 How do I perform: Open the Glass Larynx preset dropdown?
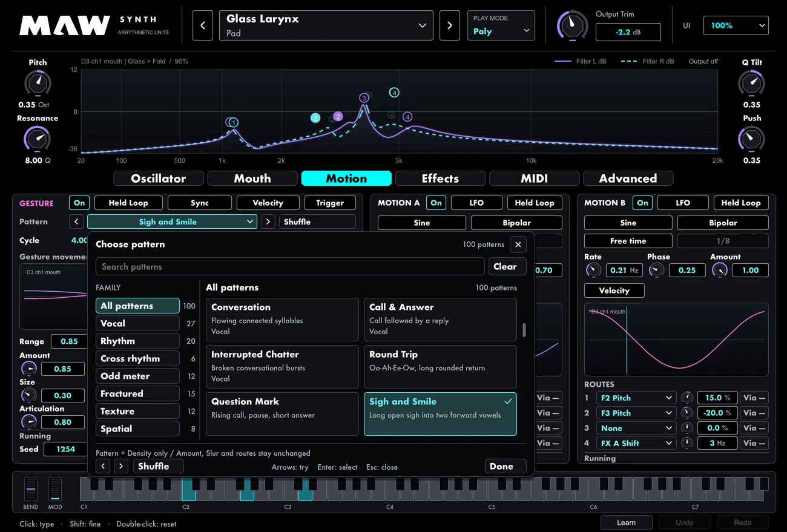click(326, 25)
